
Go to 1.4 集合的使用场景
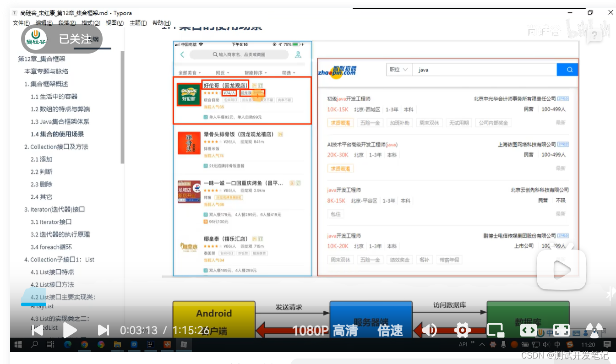tap(57, 134)
